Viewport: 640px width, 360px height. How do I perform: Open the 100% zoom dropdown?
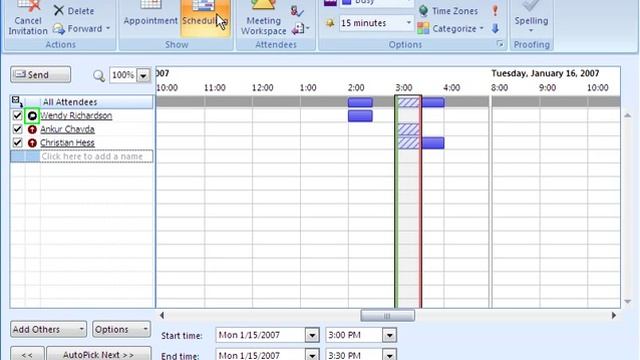tap(143, 75)
